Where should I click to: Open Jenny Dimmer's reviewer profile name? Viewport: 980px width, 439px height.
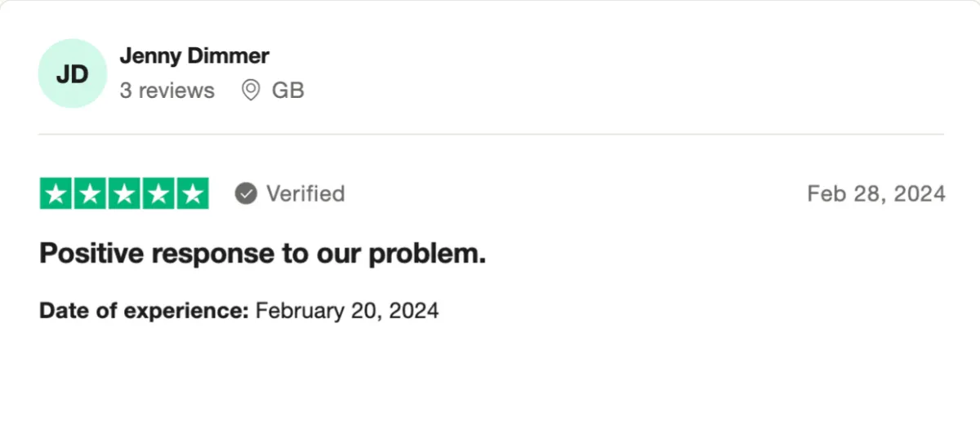click(x=194, y=56)
